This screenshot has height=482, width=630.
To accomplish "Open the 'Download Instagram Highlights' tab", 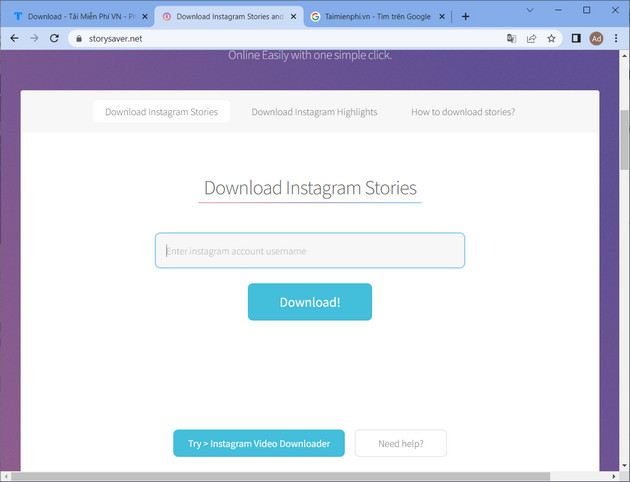I will pos(314,112).
